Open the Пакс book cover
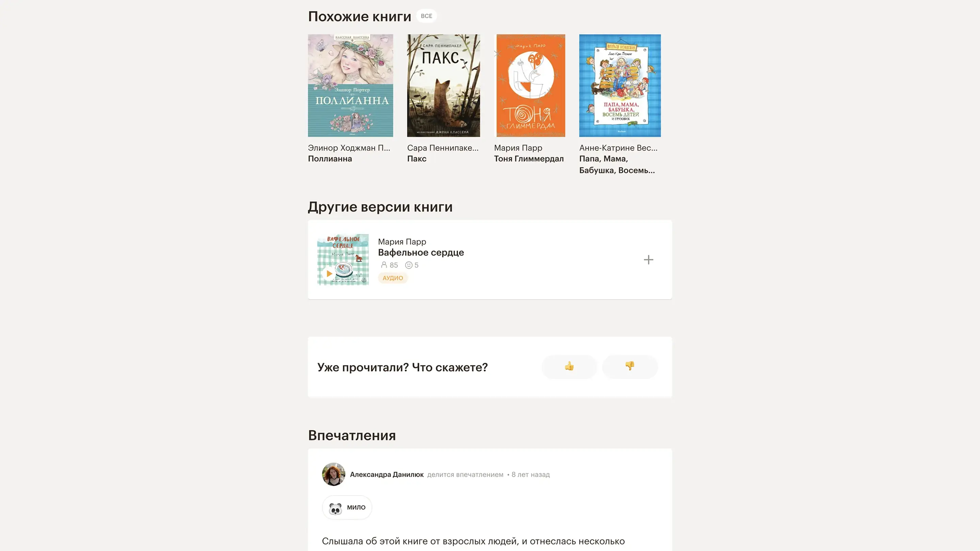Screen dimensions: 980x551 click(444, 86)
